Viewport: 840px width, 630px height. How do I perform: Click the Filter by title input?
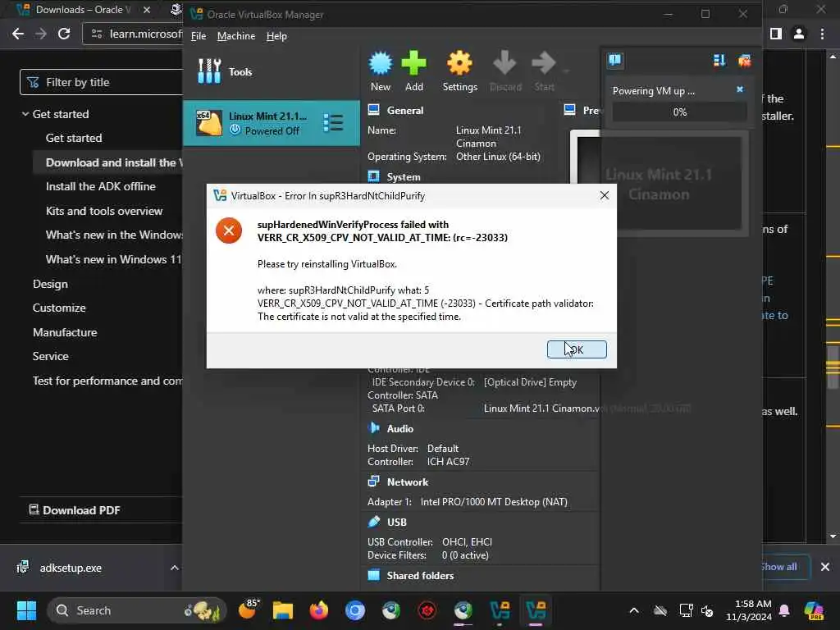(102, 82)
